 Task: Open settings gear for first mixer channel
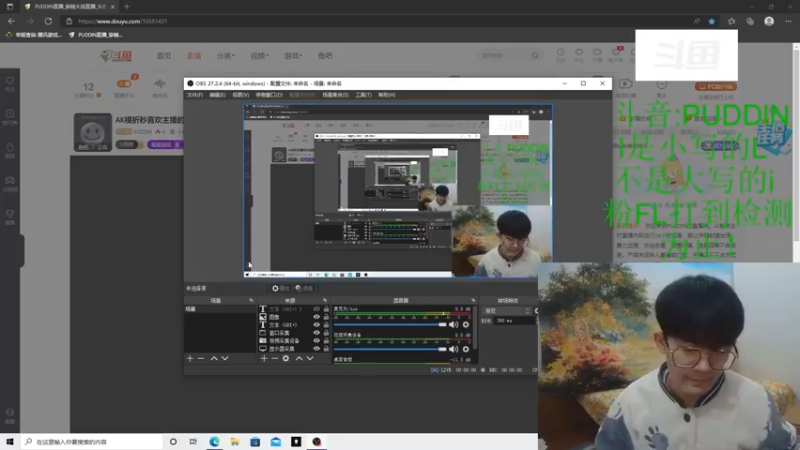[466, 324]
